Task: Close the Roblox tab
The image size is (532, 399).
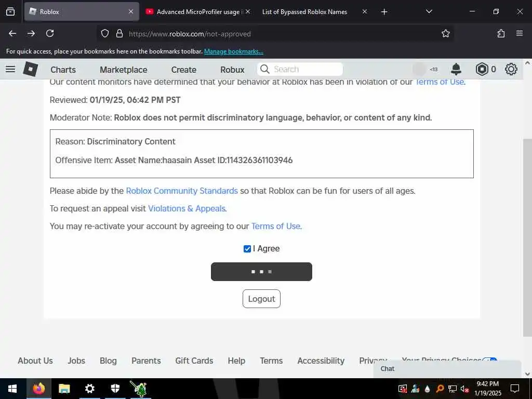Action: coord(131,11)
